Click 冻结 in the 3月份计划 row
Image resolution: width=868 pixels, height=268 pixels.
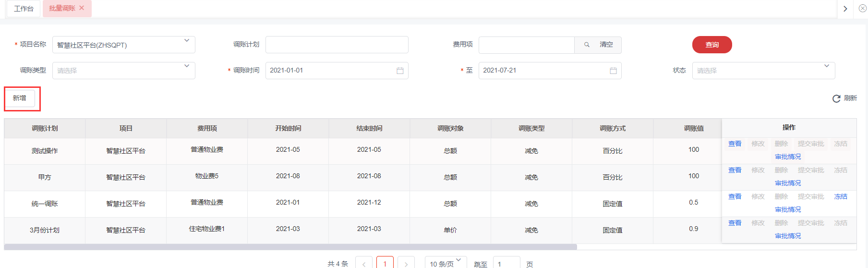tap(841, 223)
